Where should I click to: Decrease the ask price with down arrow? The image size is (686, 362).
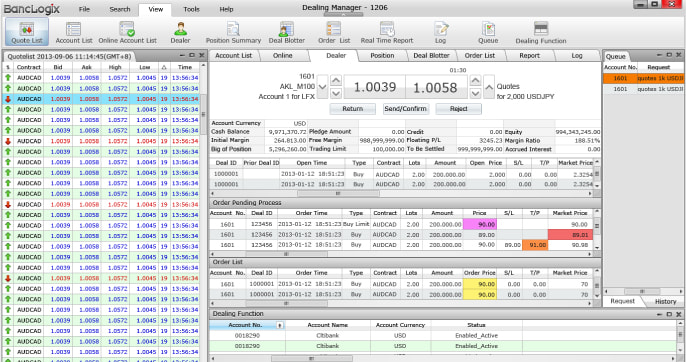476,93
